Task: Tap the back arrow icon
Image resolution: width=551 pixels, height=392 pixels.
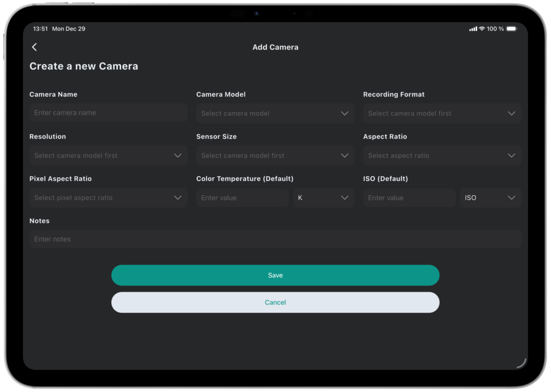Action: coord(34,47)
